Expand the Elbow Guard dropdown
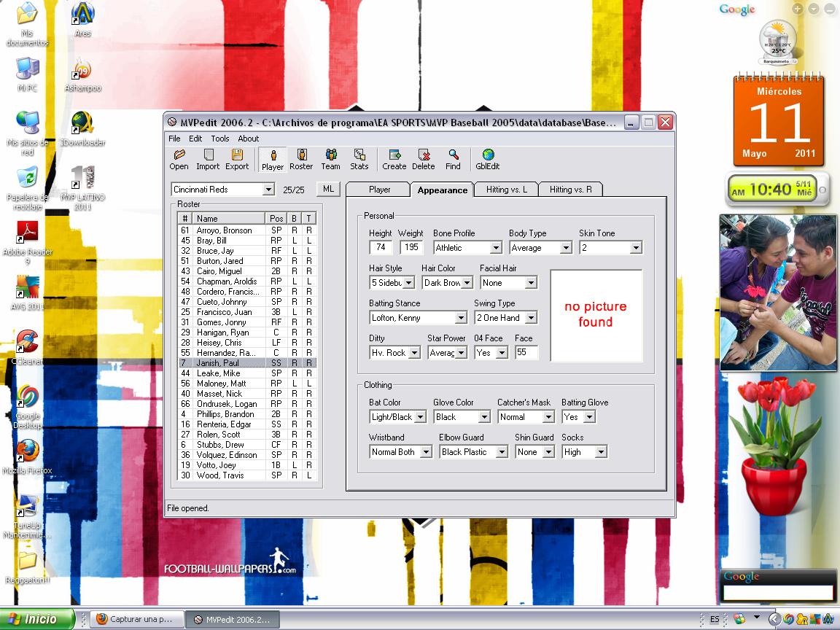The height and width of the screenshot is (630, 840). [x=502, y=451]
